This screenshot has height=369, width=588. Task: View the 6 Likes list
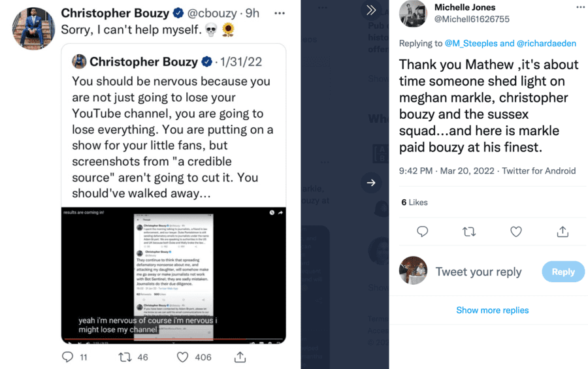[415, 202]
